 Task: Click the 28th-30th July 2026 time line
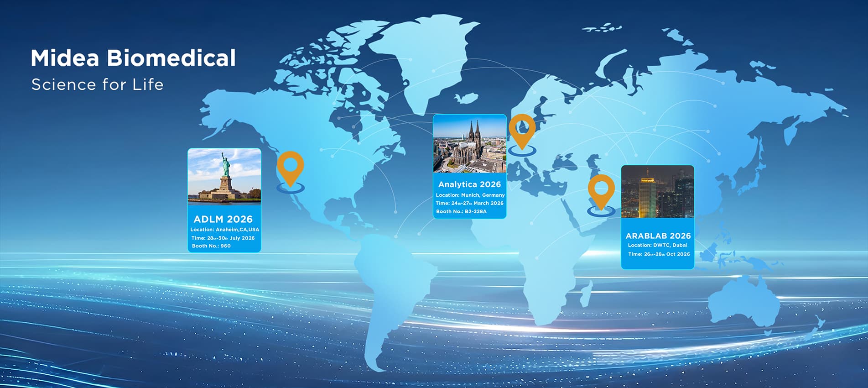[223, 238]
